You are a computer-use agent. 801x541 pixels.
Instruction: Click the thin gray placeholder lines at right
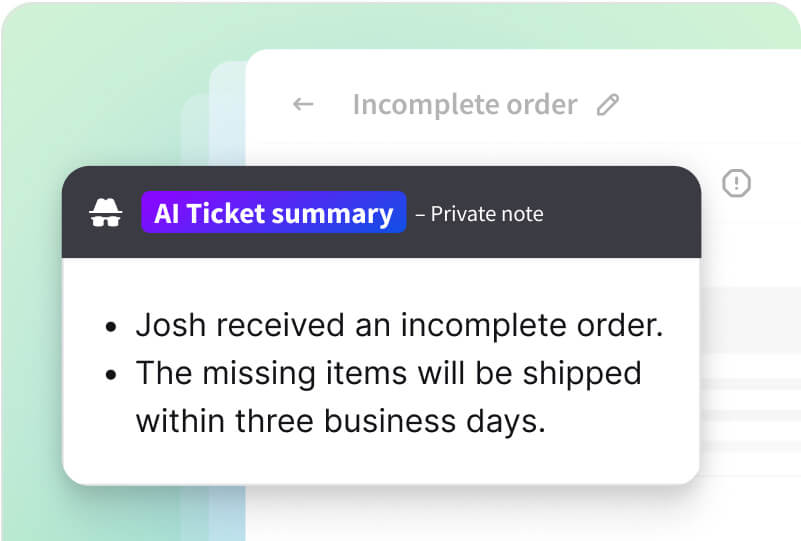750,400
